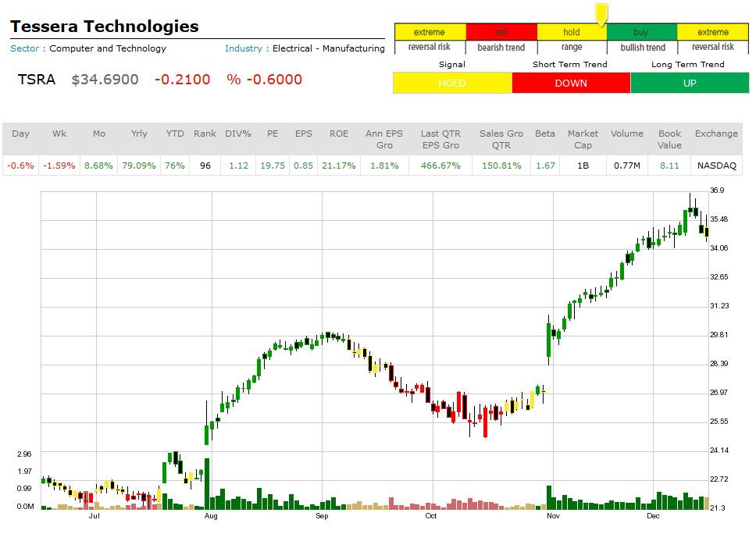
Task: Click the extreme segment next to buy
Action: click(x=713, y=32)
